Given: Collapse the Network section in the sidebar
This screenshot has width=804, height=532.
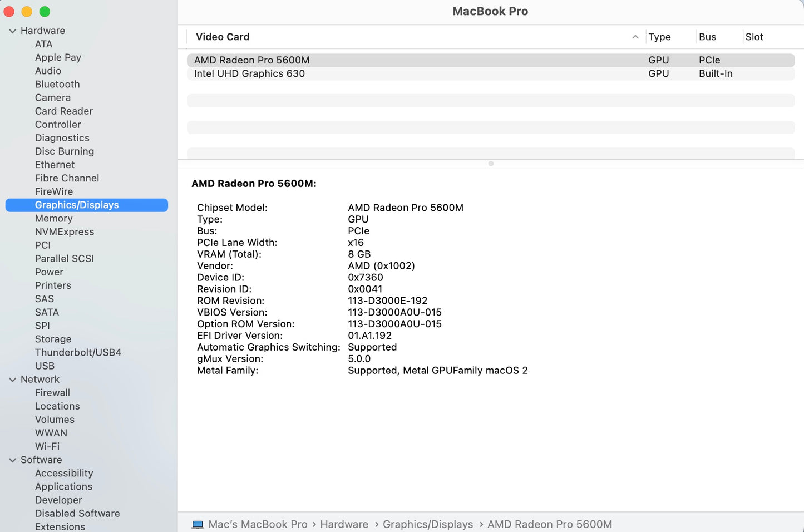Looking at the screenshot, I should point(13,379).
